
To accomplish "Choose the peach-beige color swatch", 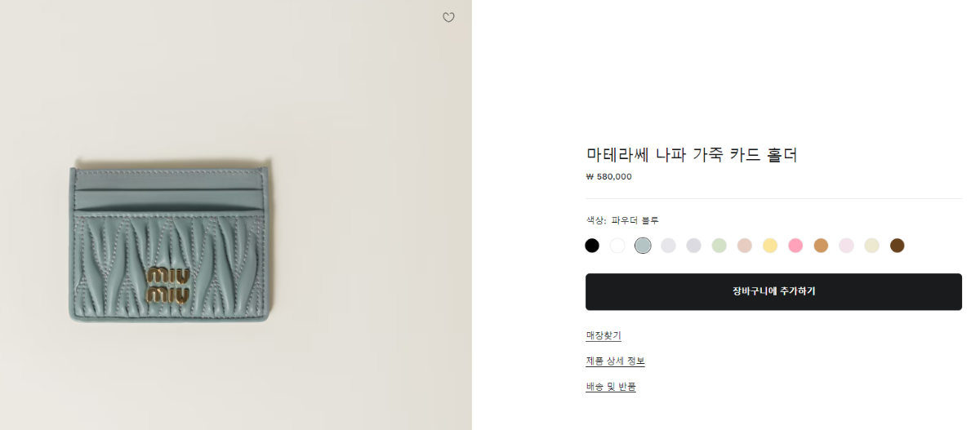I will (x=744, y=246).
